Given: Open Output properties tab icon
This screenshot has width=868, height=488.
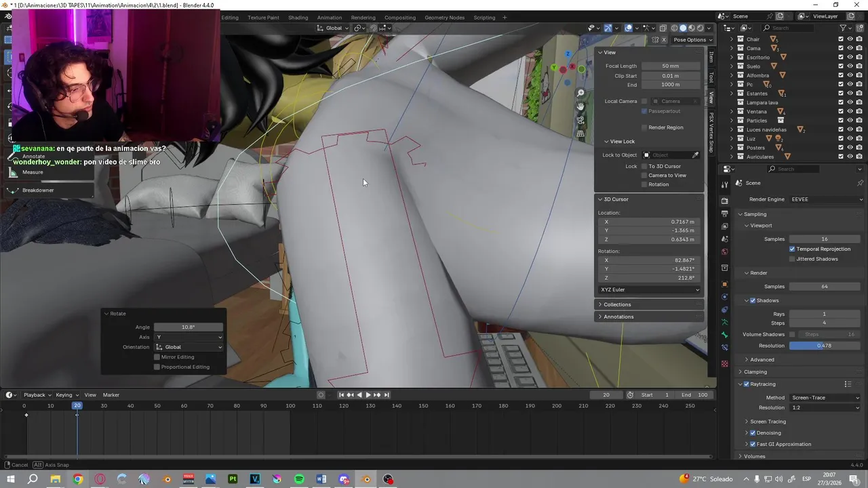Looking at the screenshot, I should [724, 213].
